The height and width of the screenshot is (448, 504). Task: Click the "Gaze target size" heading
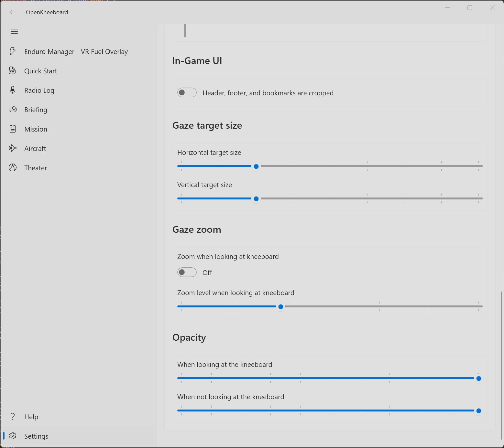(x=207, y=125)
